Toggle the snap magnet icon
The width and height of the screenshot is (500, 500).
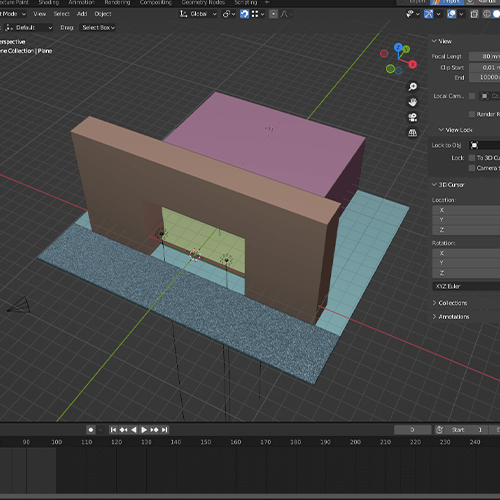pos(244,14)
